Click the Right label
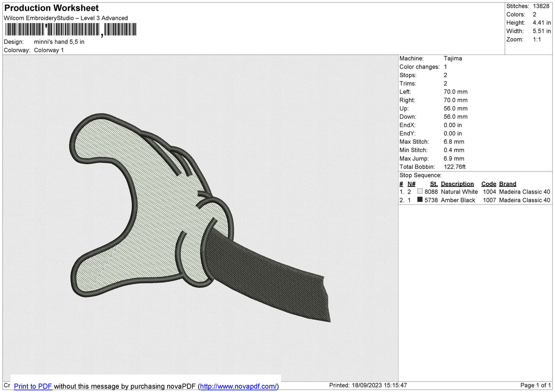The height and width of the screenshot is (392, 555). pos(407,100)
